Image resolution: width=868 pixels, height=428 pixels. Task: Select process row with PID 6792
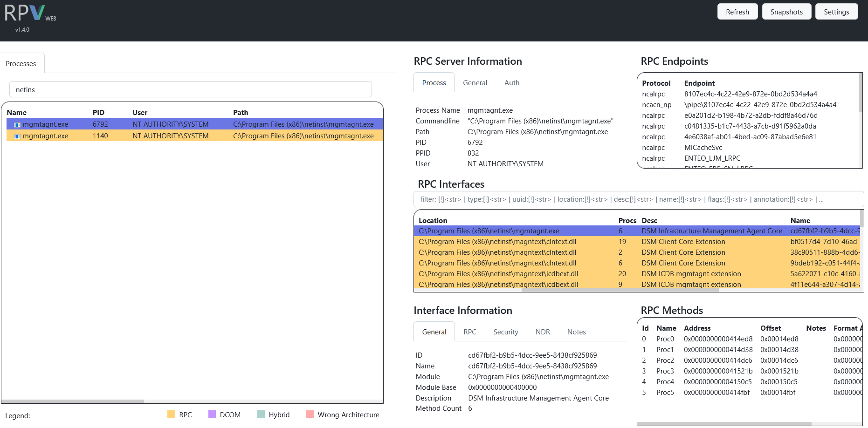pos(195,124)
